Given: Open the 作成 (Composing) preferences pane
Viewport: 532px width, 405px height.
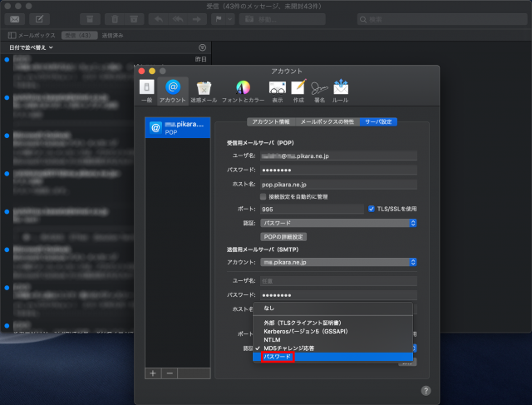Looking at the screenshot, I should point(298,90).
